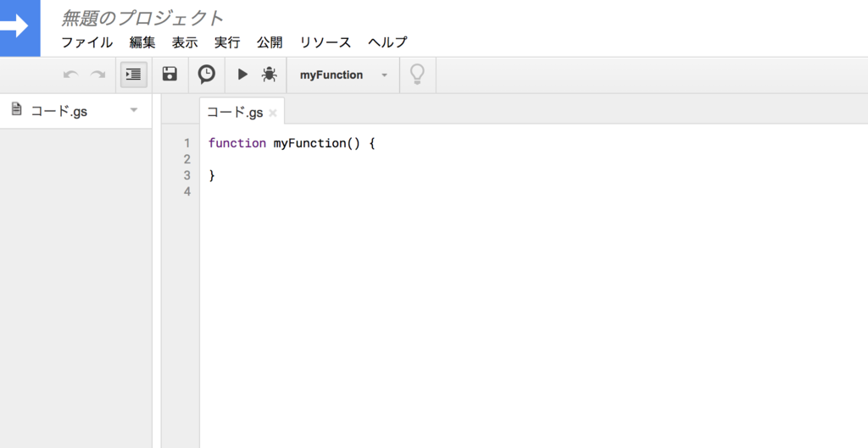Screen dimensions: 868x448
Task: Open the triggers clock icon
Action: click(207, 75)
